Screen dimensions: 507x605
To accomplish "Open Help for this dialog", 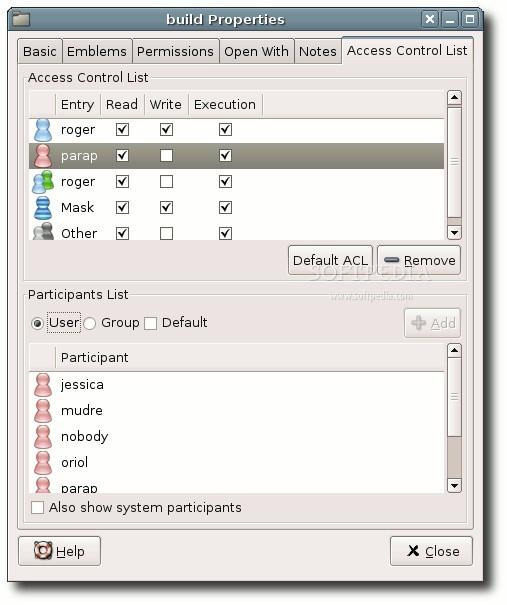I will point(59,552).
